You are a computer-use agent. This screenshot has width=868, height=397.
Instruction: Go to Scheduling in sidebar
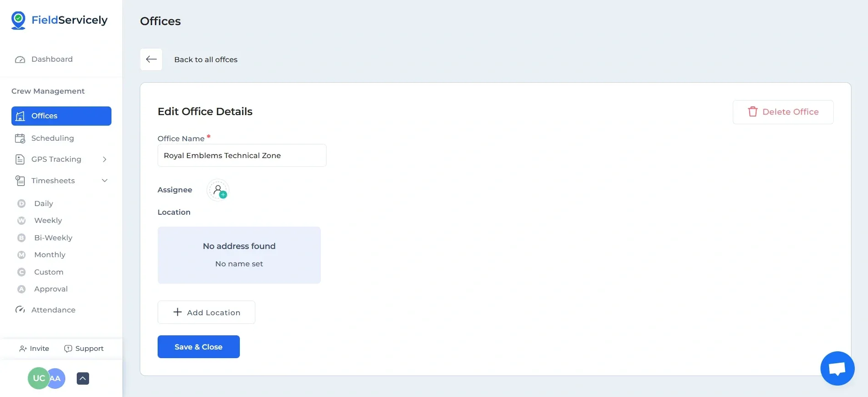52,138
